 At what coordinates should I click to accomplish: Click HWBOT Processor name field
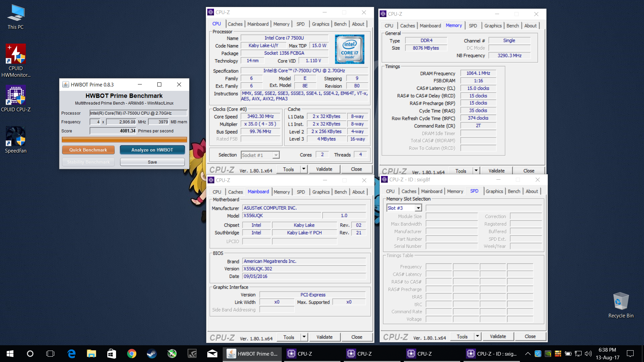point(138,113)
